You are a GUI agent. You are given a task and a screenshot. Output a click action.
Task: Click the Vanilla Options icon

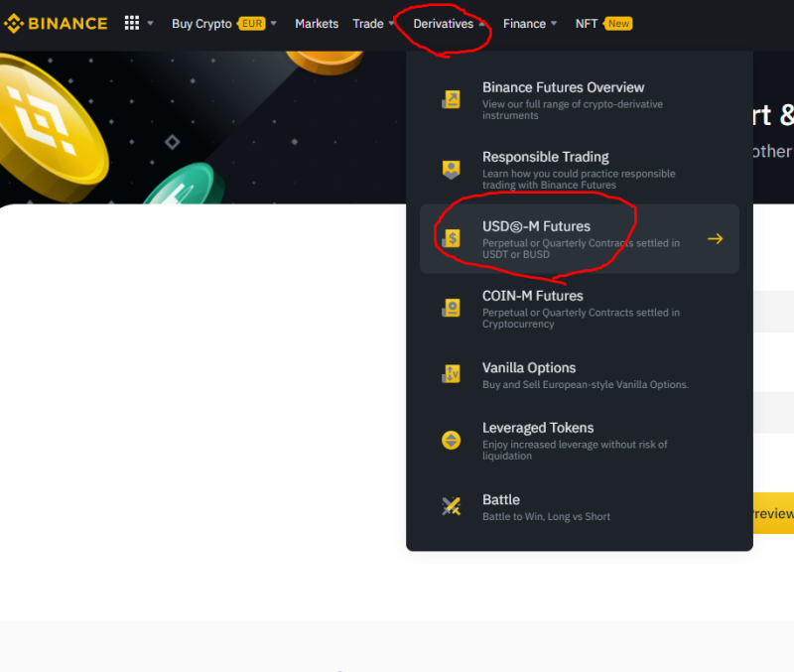pyautogui.click(x=451, y=374)
